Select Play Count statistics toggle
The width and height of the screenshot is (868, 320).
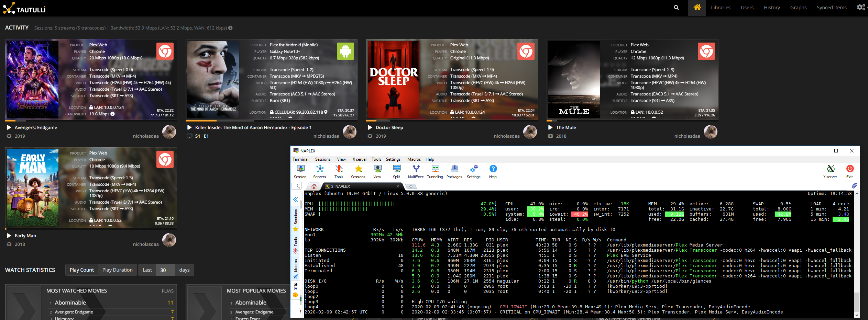click(x=82, y=270)
